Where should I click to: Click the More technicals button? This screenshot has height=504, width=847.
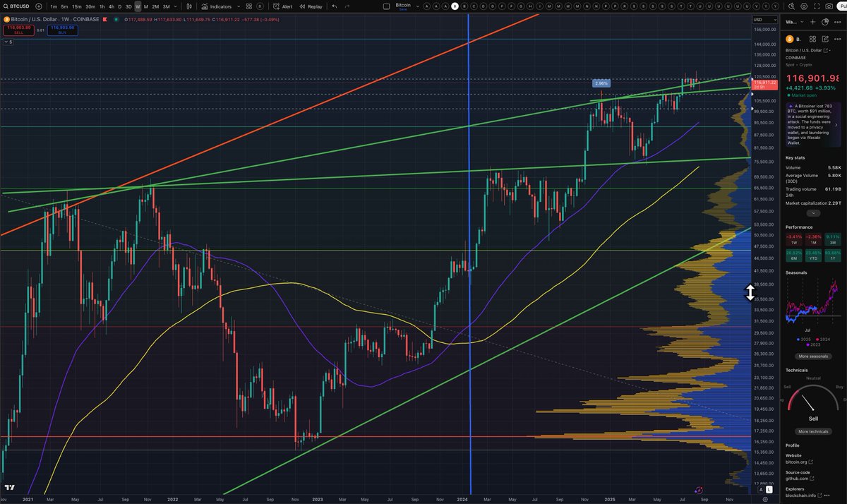813,431
